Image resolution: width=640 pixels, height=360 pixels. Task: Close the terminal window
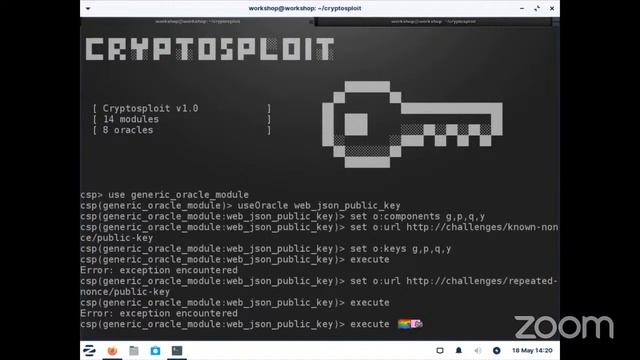(x=552, y=8)
